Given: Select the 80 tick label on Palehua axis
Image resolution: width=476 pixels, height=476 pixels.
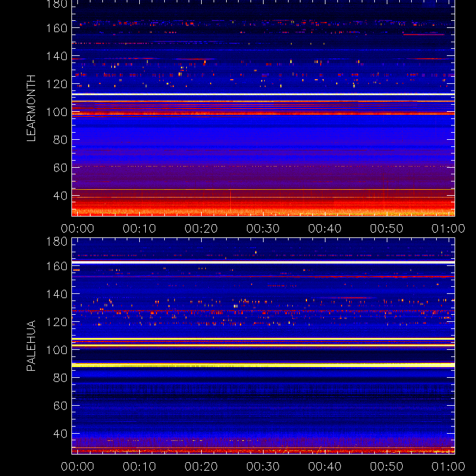Looking at the screenshot, I should [60, 378].
